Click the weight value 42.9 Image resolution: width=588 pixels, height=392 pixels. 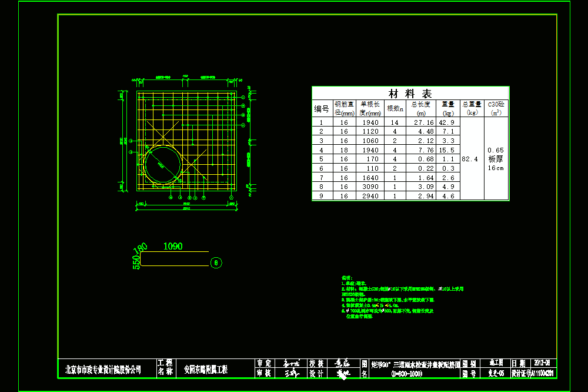point(447,122)
